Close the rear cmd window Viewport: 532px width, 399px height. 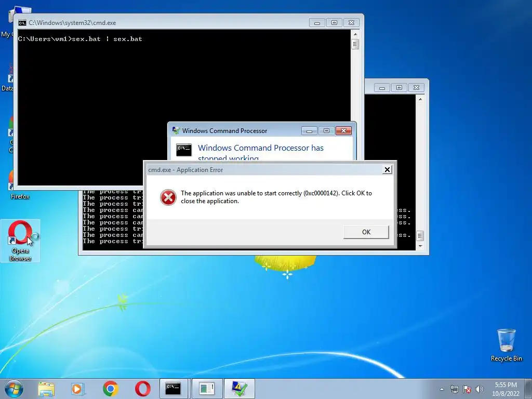(417, 88)
